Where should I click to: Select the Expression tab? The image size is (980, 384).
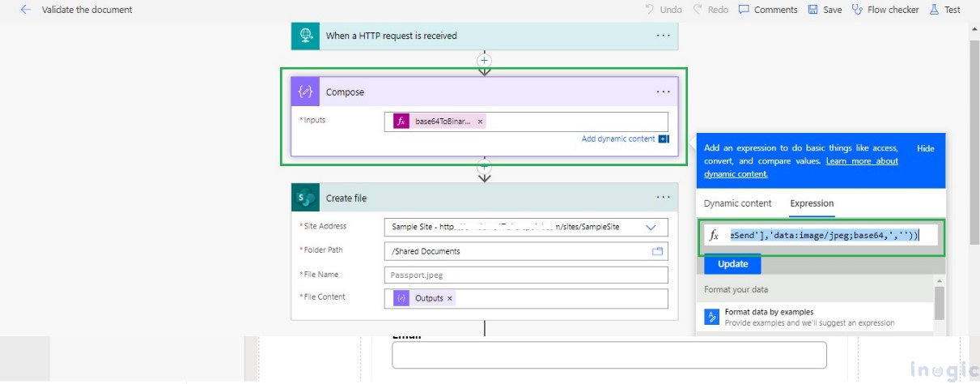pos(812,203)
